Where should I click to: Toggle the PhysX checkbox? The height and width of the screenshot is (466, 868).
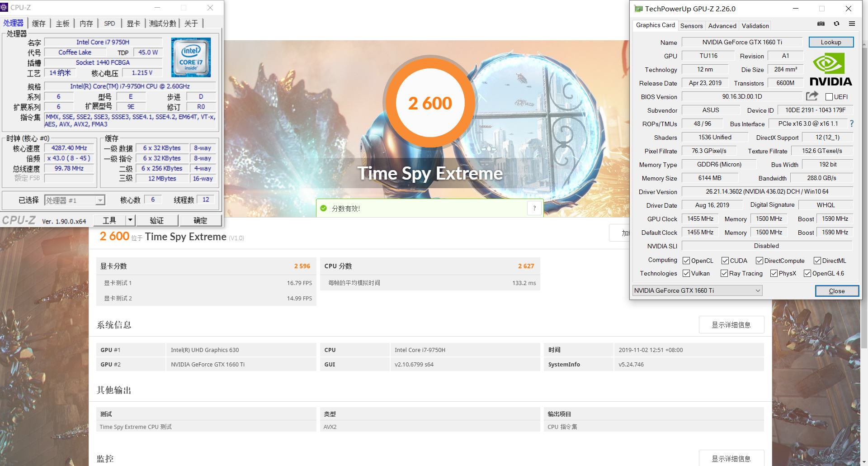pos(774,273)
